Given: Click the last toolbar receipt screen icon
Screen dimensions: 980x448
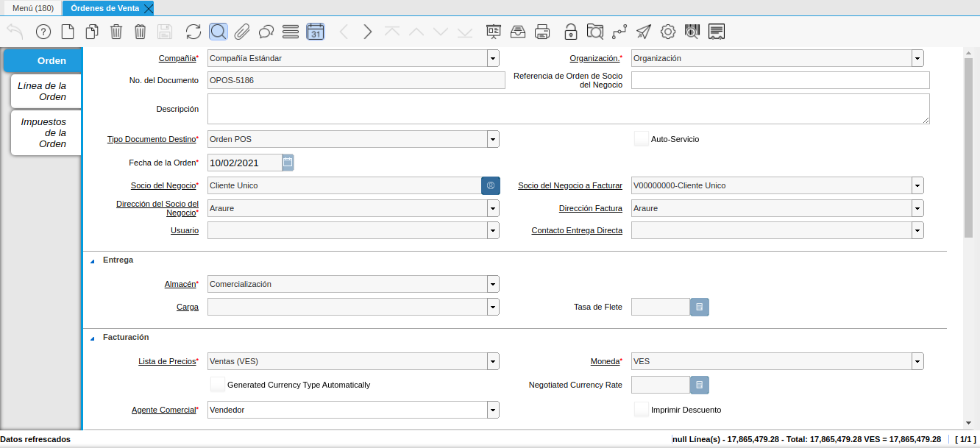Looking at the screenshot, I should click(717, 32).
